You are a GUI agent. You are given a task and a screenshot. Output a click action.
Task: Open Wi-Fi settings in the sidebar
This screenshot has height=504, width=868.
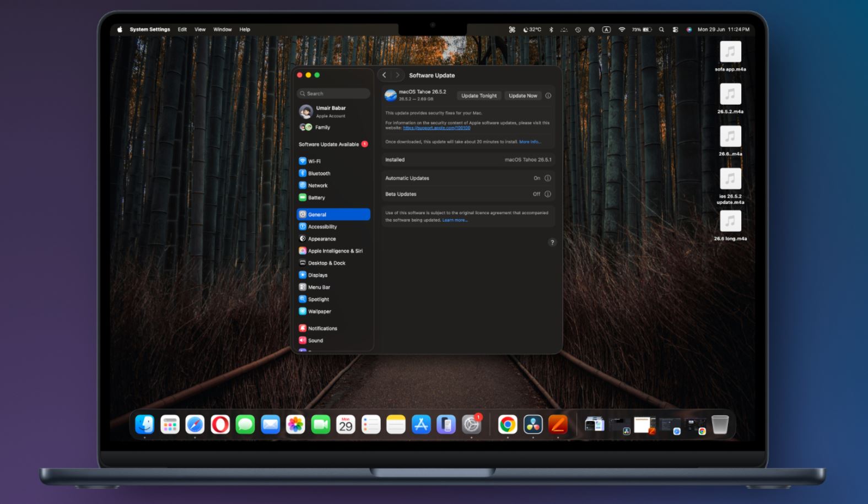click(333, 161)
